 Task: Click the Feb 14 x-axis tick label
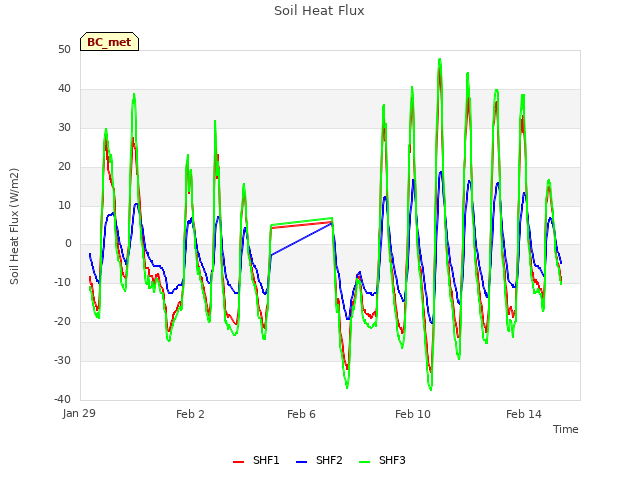[524, 414]
